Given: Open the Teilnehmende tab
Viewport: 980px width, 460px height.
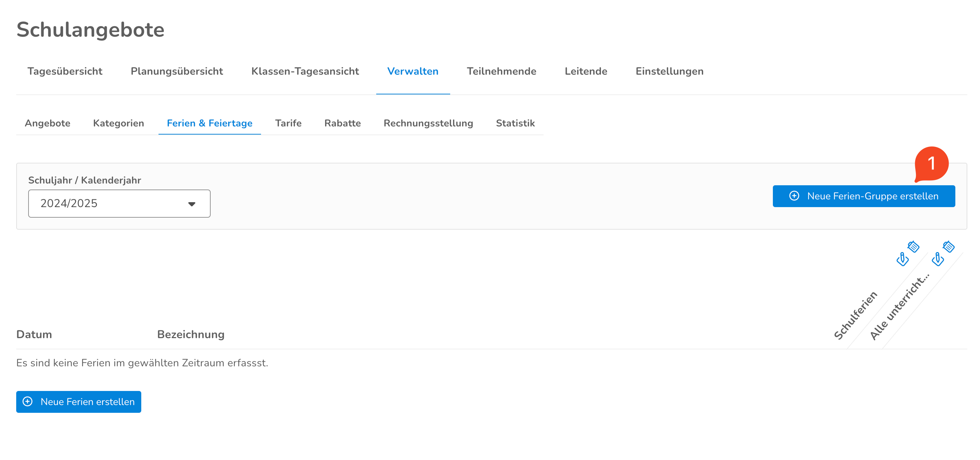Looking at the screenshot, I should [x=501, y=71].
